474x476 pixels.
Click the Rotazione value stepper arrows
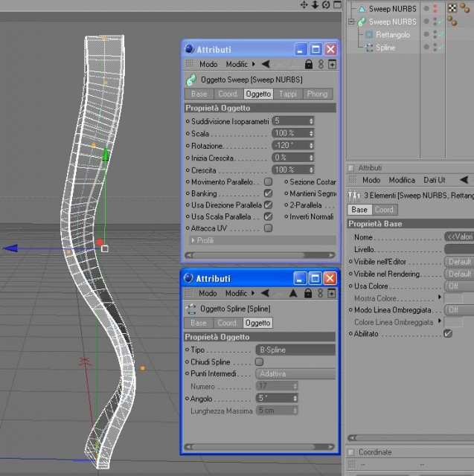pyautogui.click(x=311, y=146)
